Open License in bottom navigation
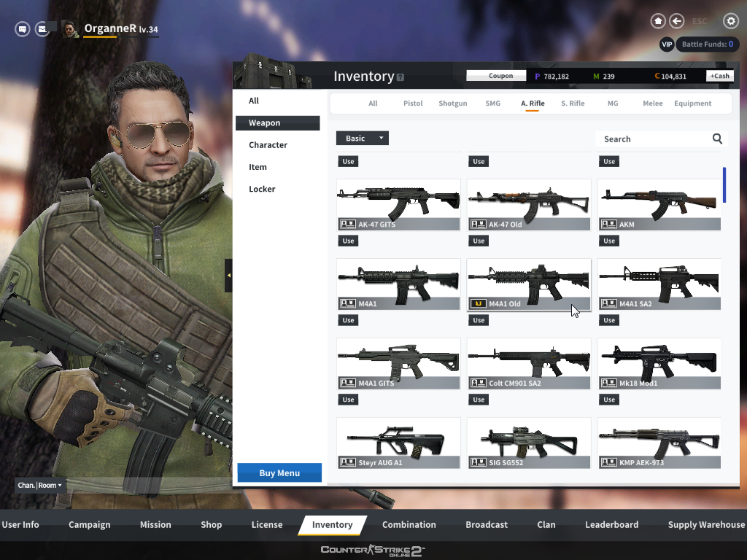The width and height of the screenshot is (747, 560). 267,525
